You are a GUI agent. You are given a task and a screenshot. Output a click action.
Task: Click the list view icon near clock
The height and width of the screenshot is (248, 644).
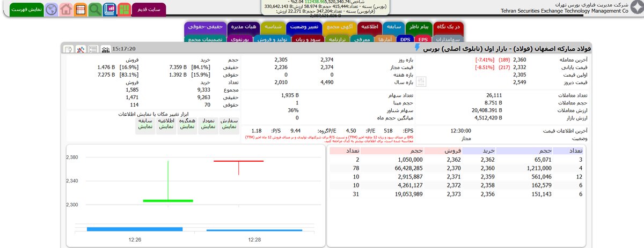93,49
